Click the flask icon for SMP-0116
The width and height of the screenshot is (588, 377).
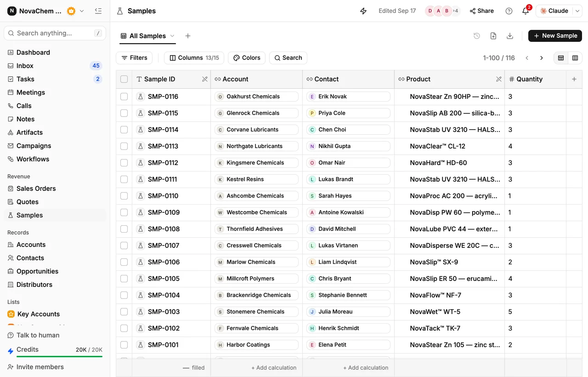pos(141,97)
